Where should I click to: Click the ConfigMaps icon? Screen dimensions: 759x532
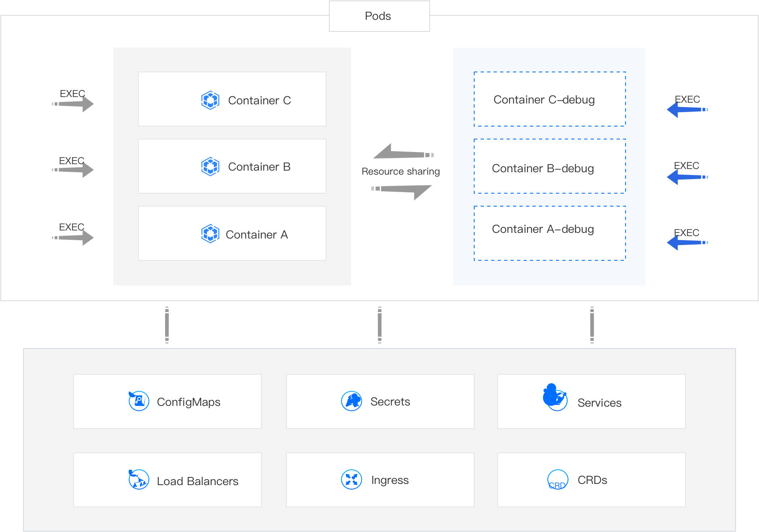pyautogui.click(x=139, y=401)
